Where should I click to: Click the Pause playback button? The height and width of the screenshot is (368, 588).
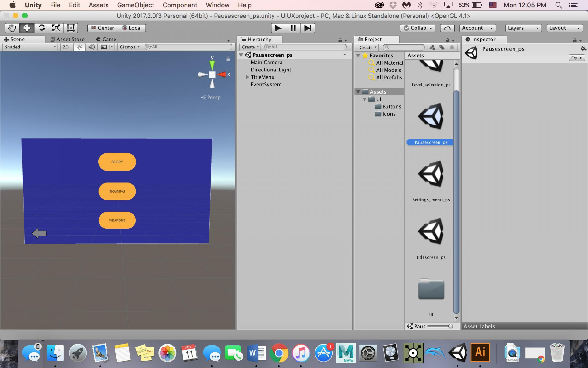pyautogui.click(x=293, y=28)
